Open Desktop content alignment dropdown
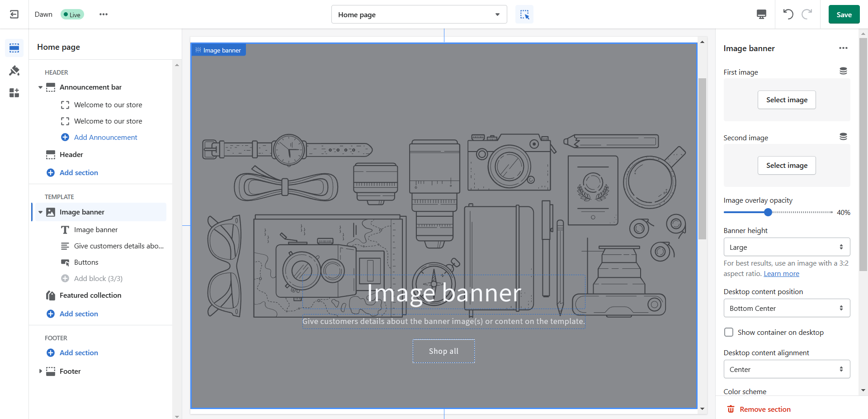This screenshot has width=868, height=419. [x=787, y=369]
